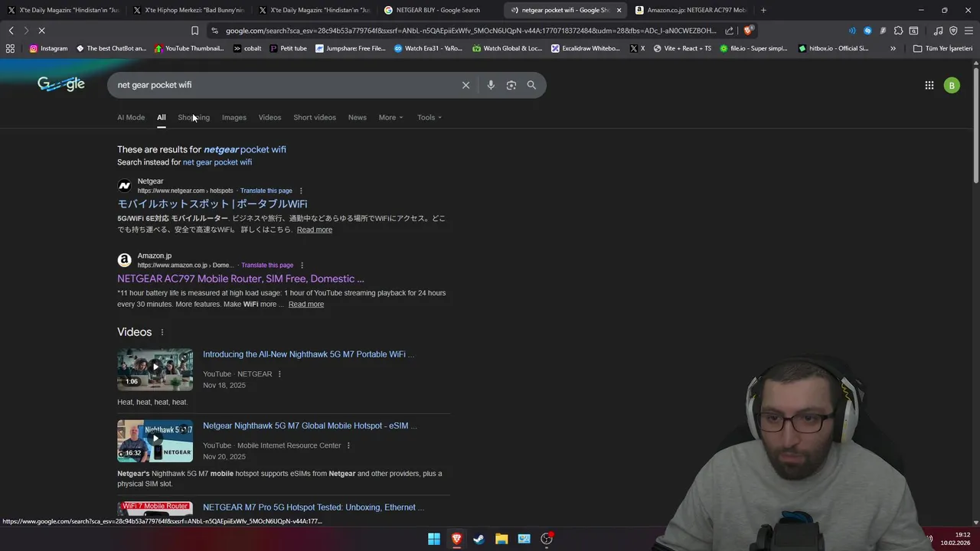This screenshot has height=551, width=980.
Task: Open the cobalt bookmark
Action: [x=247, y=48]
